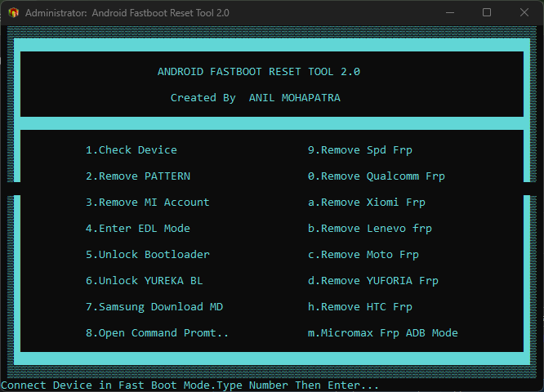Click option 'm.Micromax Frp ADB Mode'
Image resolution: width=544 pixels, height=392 pixels.
tap(382, 333)
